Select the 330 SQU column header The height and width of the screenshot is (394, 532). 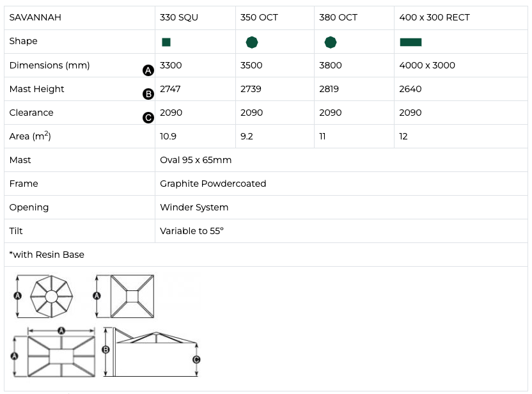point(179,17)
